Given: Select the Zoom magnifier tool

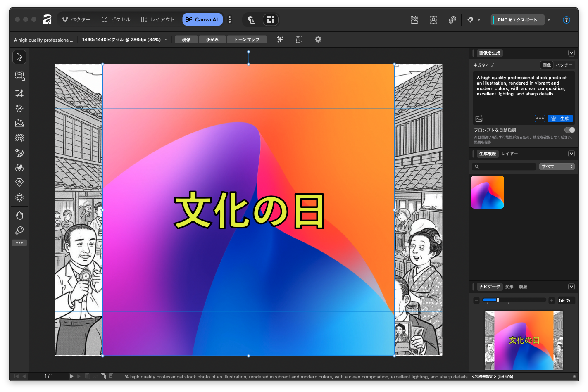Looking at the screenshot, I should [19, 230].
